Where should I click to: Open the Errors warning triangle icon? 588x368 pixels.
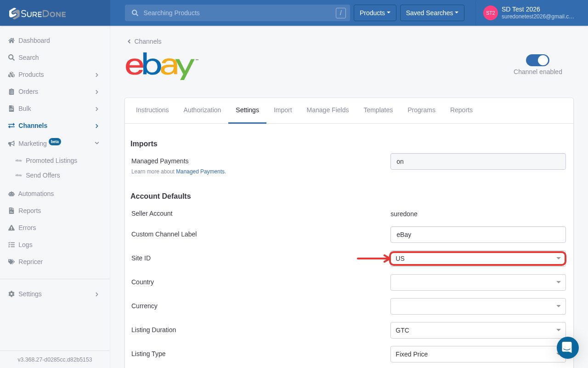point(11,228)
